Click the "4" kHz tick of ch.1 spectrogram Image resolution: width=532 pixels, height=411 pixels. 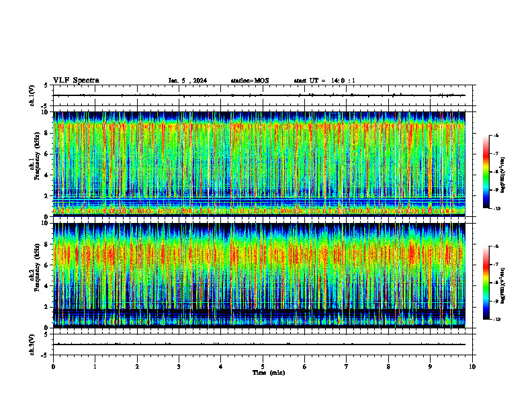point(47,175)
